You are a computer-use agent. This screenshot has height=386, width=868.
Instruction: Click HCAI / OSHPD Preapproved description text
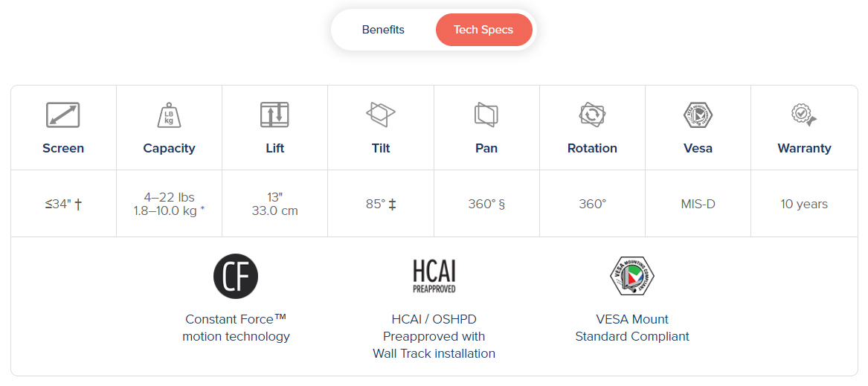pos(434,336)
